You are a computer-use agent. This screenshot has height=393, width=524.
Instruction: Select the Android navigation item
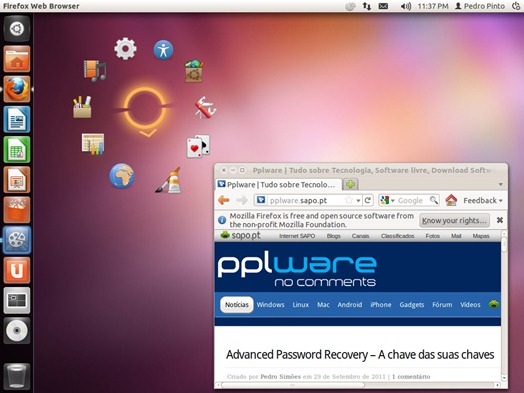point(350,304)
